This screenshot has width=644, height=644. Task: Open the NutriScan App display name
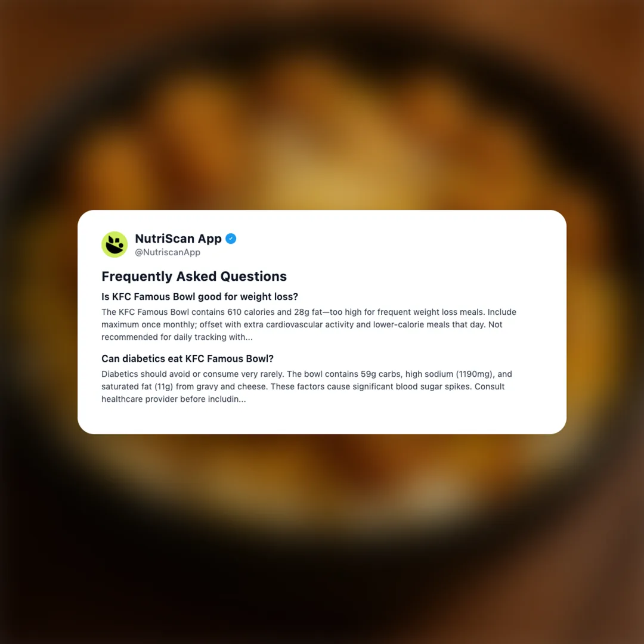(x=178, y=239)
